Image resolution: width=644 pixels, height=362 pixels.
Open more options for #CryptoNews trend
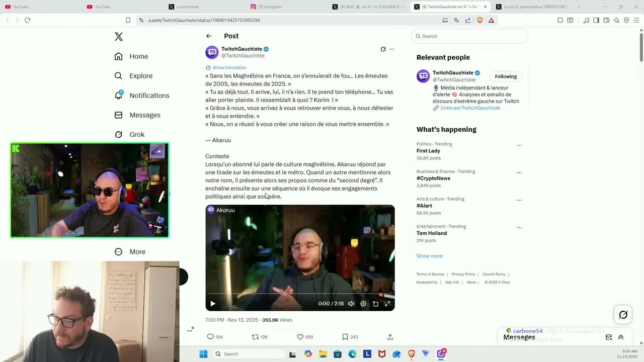519,172
